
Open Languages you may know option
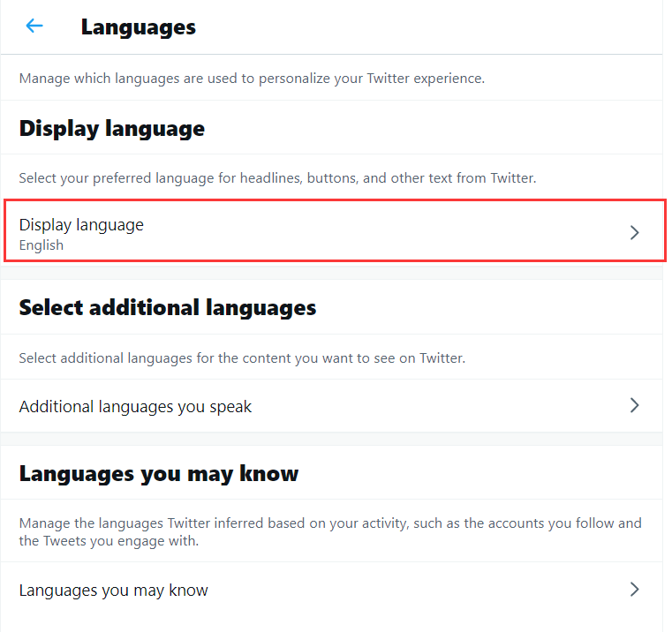(x=332, y=590)
